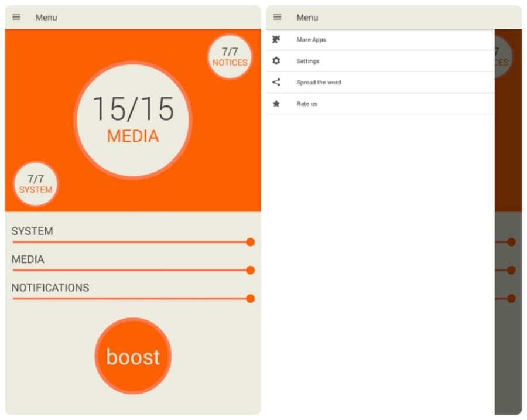The height and width of the screenshot is (420, 527).
Task: Open the Settings menu entry
Action: tap(308, 61)
